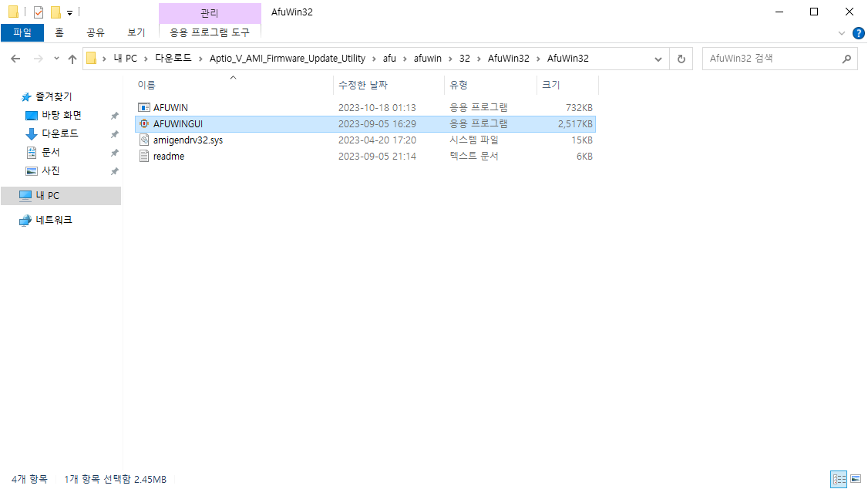Click the pin icon beside 바탕 화면

114,116
